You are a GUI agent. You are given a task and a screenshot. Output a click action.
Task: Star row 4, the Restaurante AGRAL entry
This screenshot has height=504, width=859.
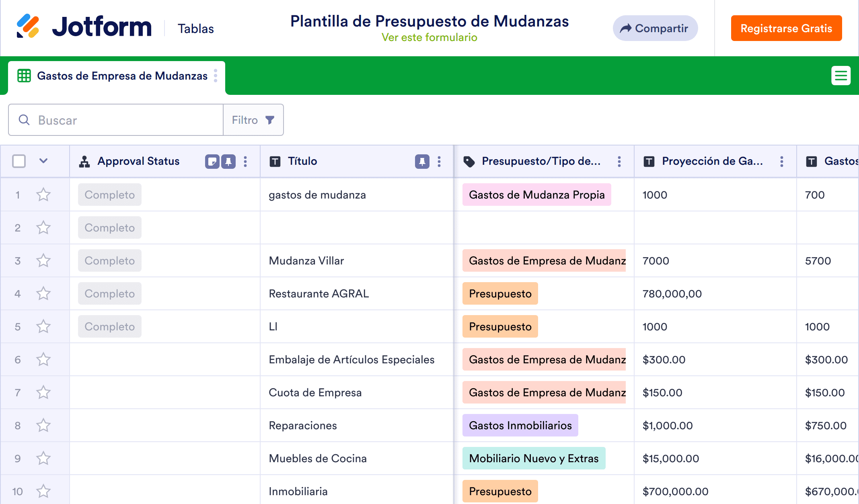(43, 294)
